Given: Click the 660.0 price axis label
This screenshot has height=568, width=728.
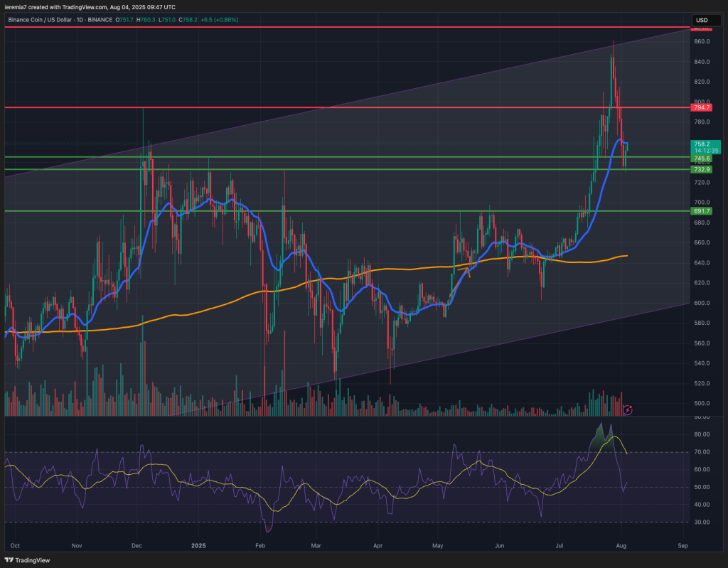Looking at the screenshot, I should click(702, 242).
